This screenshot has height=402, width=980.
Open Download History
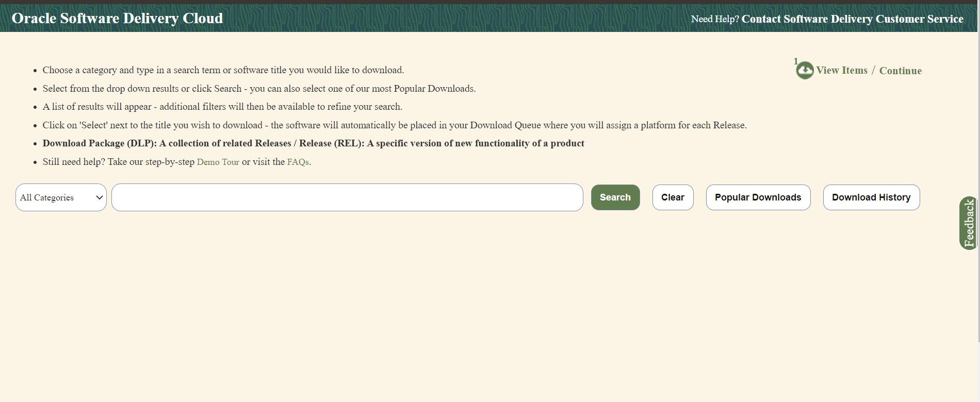coord(871,197)
